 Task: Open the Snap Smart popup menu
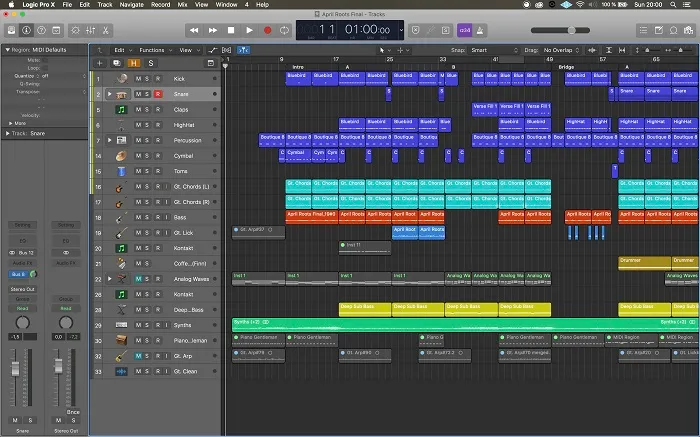[x=494, y=50]
